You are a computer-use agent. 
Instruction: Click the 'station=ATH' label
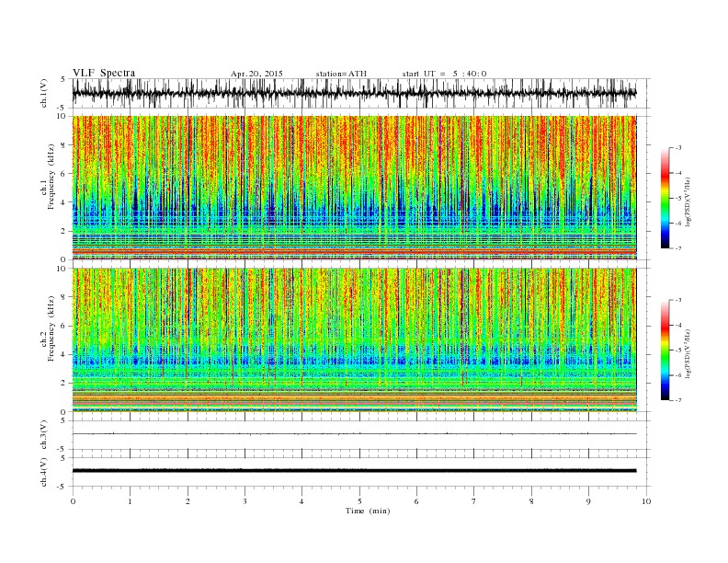tap(341, 74)
